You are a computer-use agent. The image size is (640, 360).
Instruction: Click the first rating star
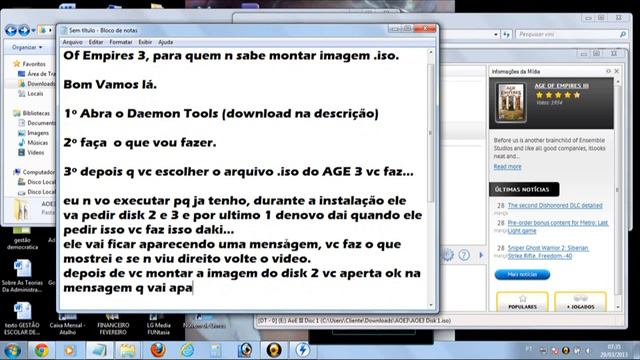point(539,95)
